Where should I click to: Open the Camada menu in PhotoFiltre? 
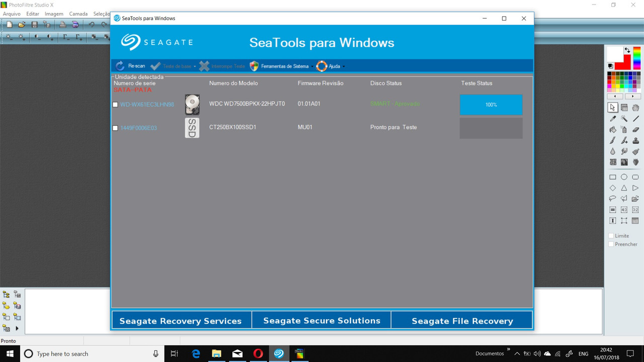(x=78, y=14)
